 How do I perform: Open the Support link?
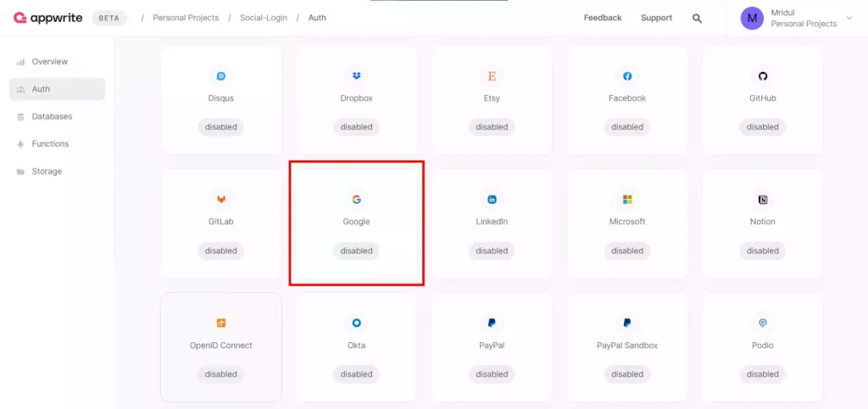pyautogui.click(x=657, y=18)
